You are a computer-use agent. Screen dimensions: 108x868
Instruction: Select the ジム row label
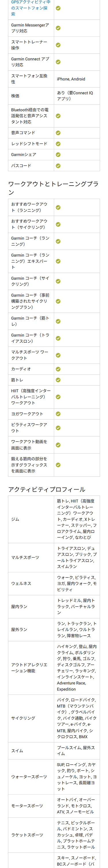click(15, 519)
